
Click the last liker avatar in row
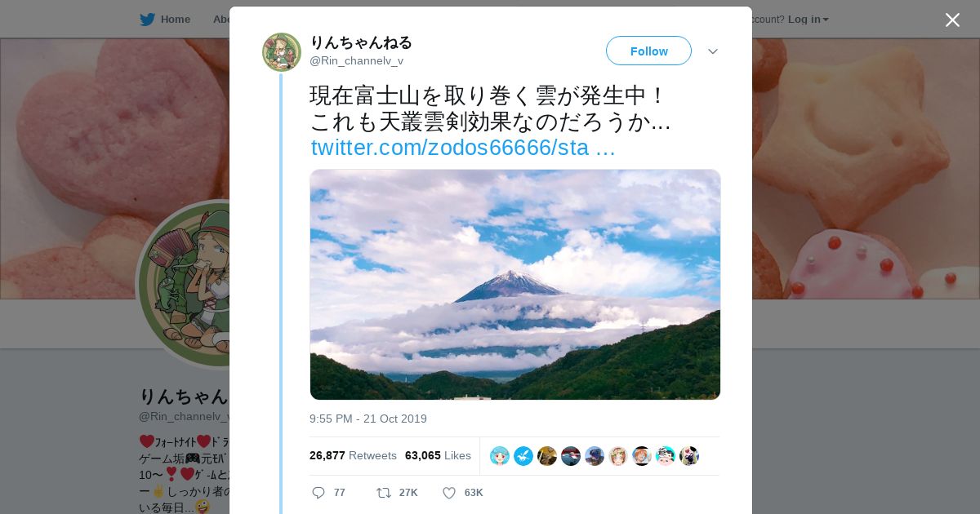tap(689, 456)
